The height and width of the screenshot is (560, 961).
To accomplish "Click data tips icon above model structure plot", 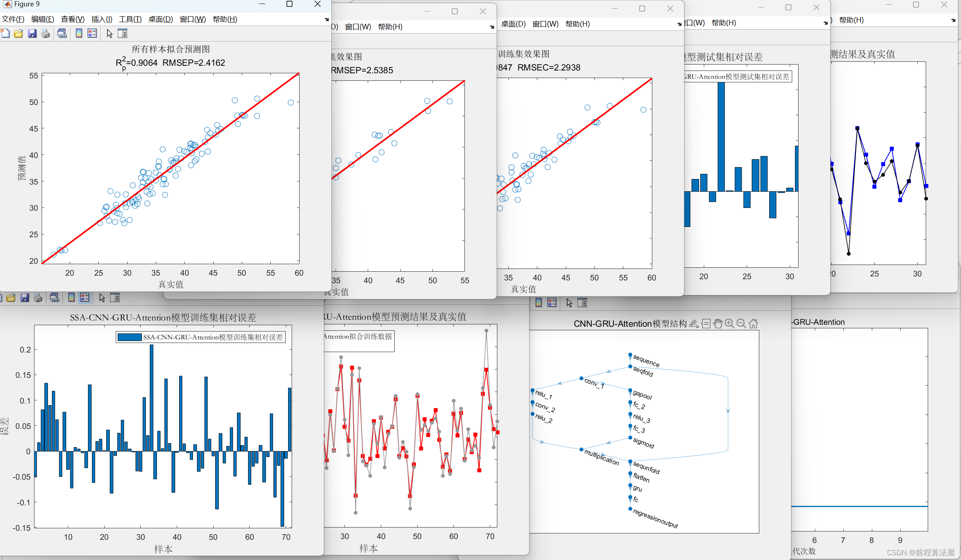I will 706,324.
